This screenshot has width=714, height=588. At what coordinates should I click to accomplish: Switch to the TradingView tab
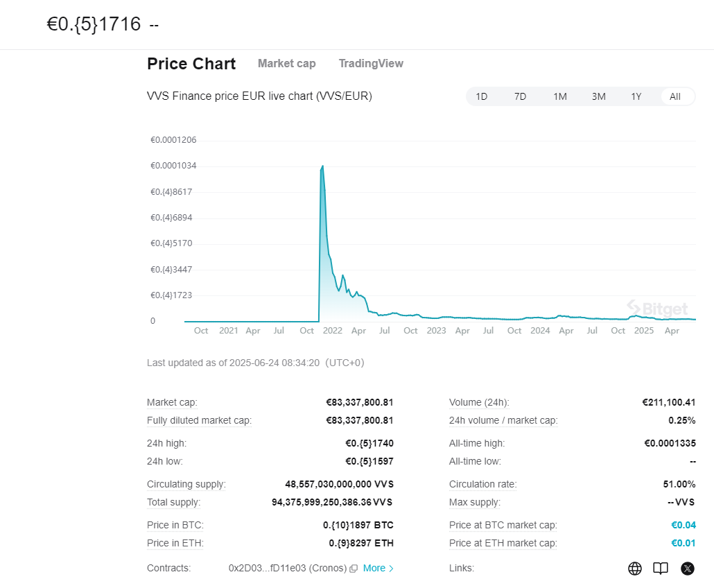371,63
